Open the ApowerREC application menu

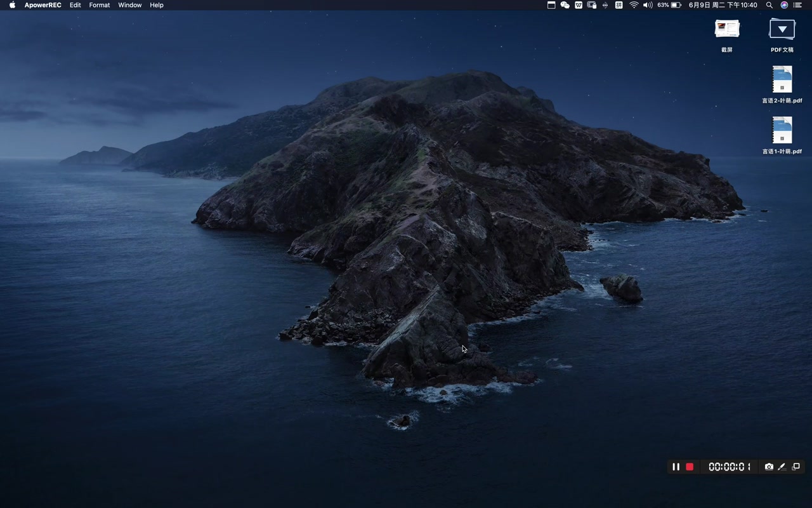[x=43, y=5]
